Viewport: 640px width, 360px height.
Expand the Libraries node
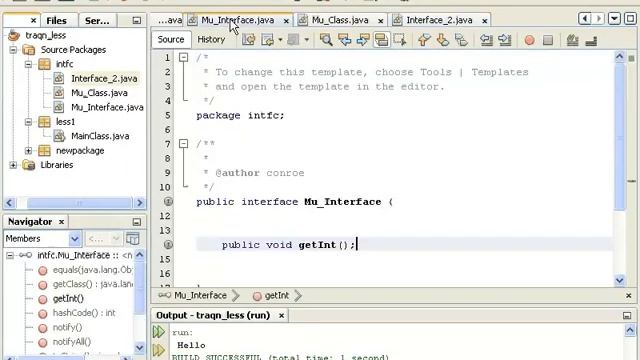point(13,165)
